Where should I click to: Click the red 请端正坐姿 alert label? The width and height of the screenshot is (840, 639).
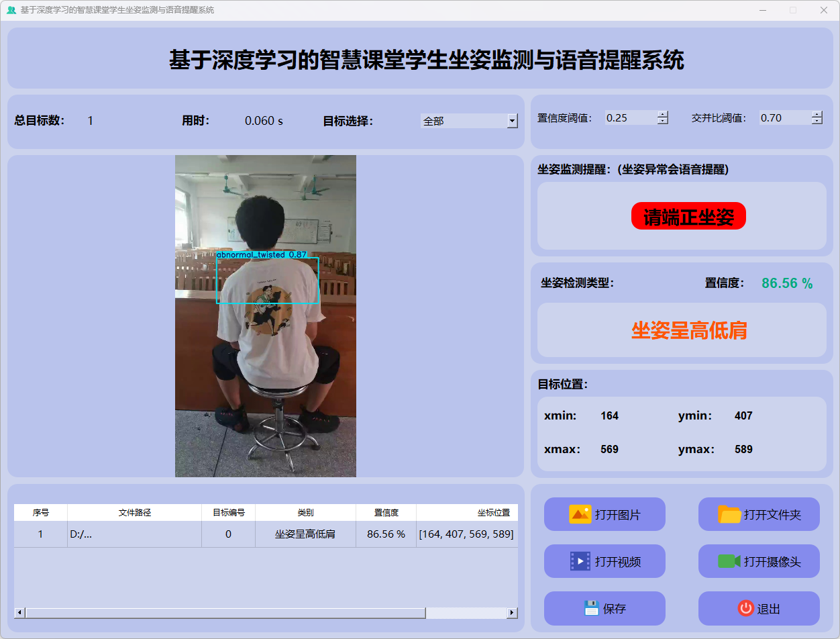click(688, 216)
